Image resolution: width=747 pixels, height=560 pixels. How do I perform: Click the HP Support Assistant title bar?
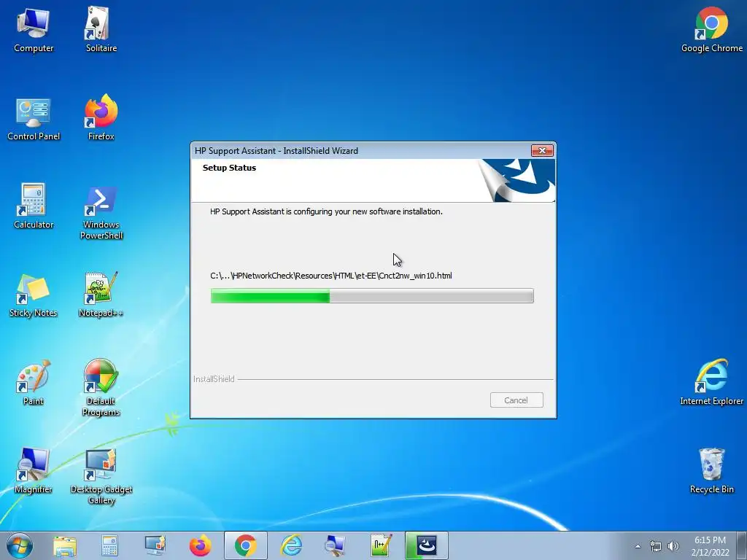[x=362, y=150]
